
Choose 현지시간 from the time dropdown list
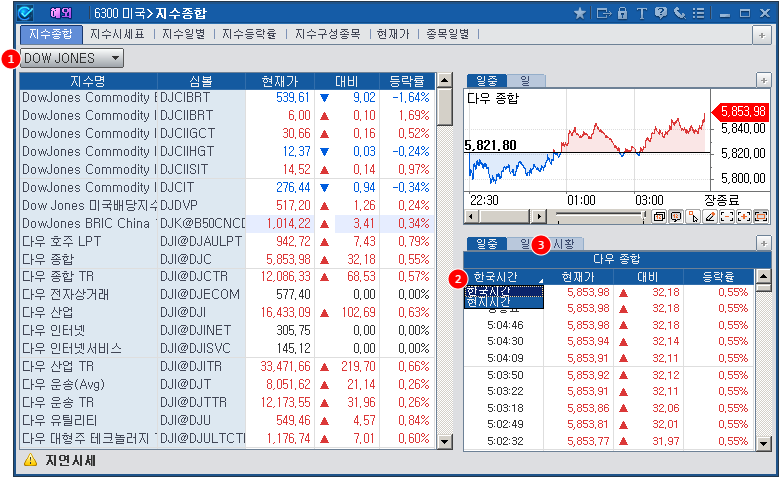pos(504,302)
